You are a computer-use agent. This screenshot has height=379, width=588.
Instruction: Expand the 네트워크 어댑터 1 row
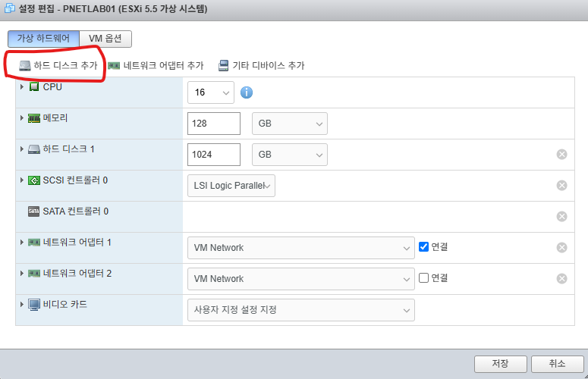pyautogui.click(x=22, y=243)
